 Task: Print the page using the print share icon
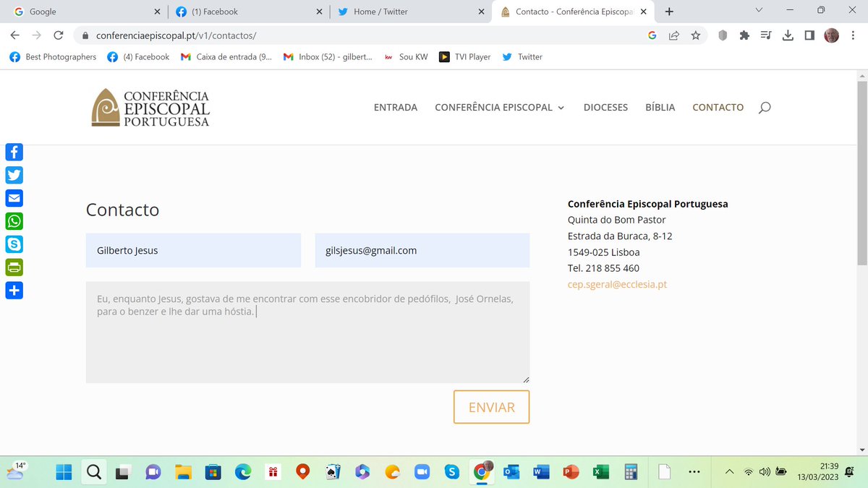[x=14, y=267]
